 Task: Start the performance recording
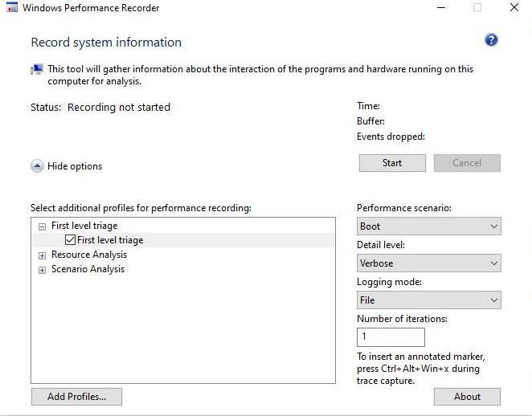click(x=392, y=163)
